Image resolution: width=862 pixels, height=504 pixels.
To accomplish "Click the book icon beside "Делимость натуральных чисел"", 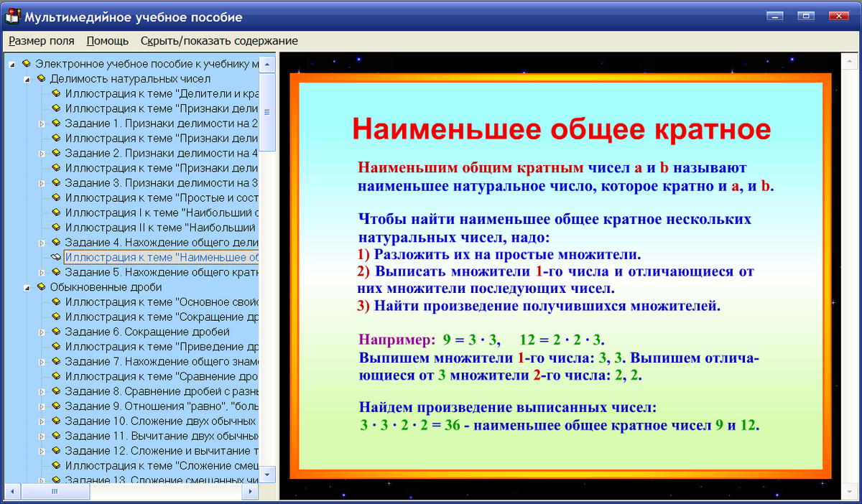I will tap(42, 78).
